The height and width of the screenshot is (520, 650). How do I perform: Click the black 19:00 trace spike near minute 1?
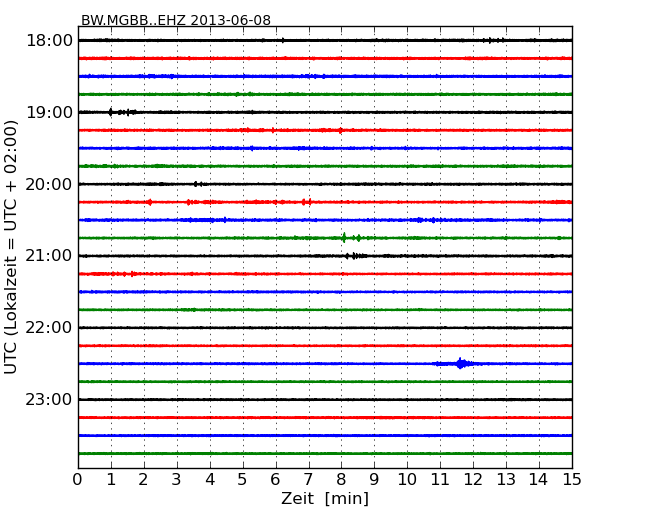(x=110, y=112)
